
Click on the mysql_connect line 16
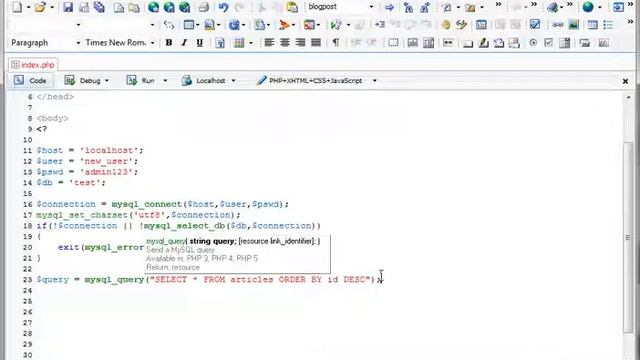(162, 204)
